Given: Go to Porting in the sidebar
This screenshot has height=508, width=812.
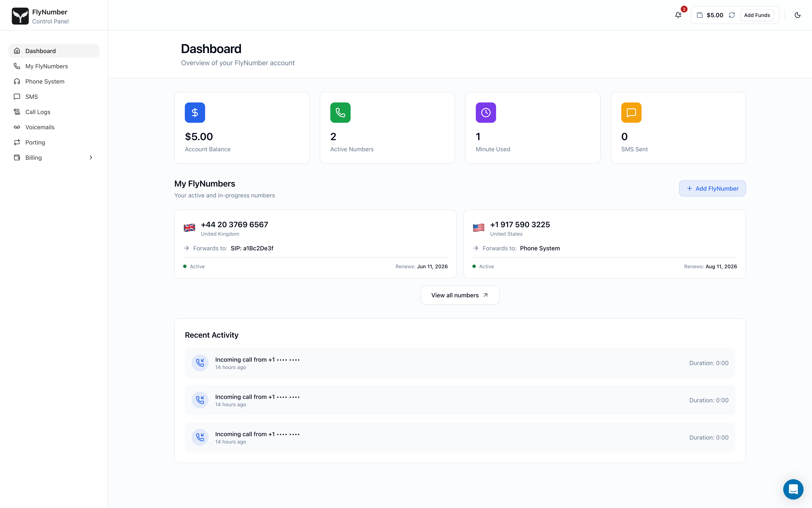Looking at the screenshot, I should (x=54, y=143).
